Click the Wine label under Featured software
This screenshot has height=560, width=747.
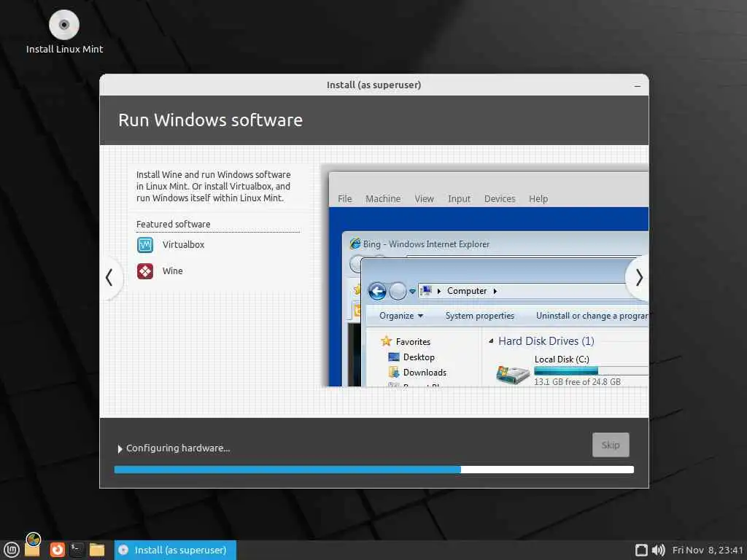coord(172,271)
